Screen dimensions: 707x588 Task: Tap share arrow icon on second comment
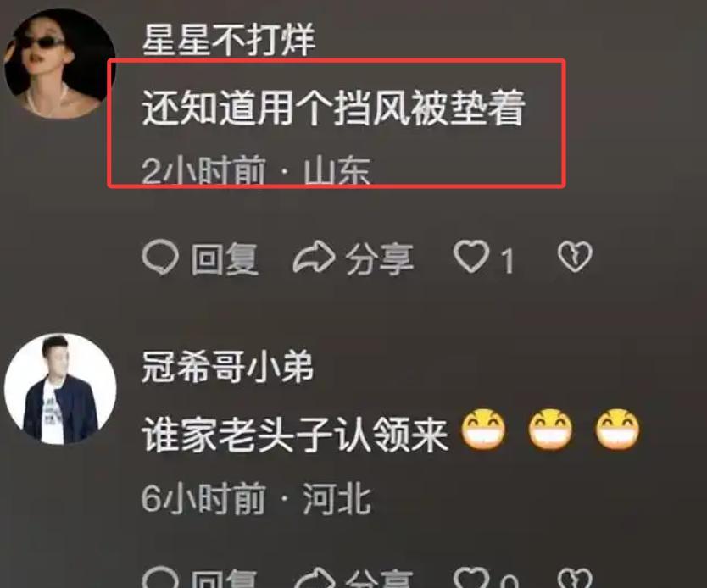[315, 578]
